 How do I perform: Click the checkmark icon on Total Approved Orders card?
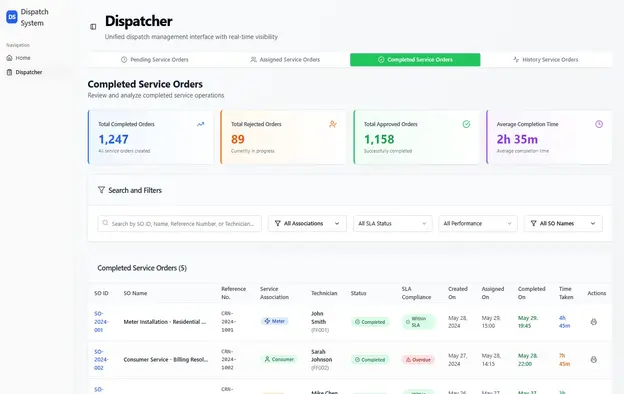(466, 124)
